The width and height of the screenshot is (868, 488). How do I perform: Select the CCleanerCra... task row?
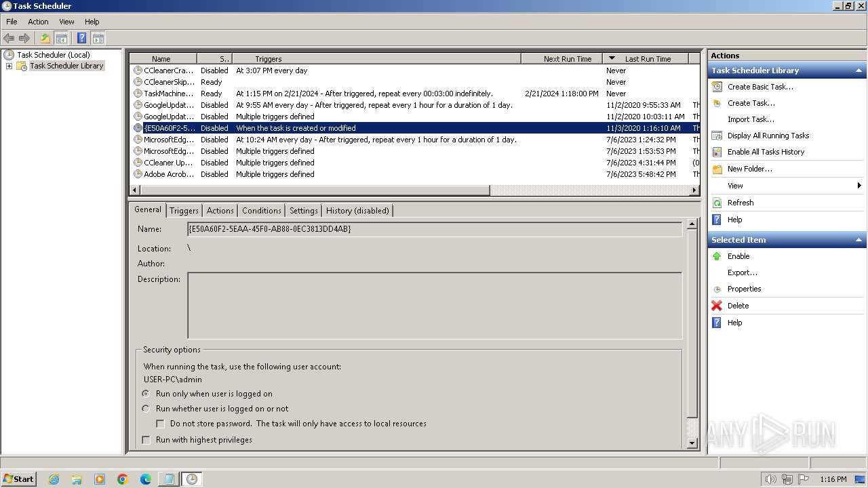coord(414,70)
